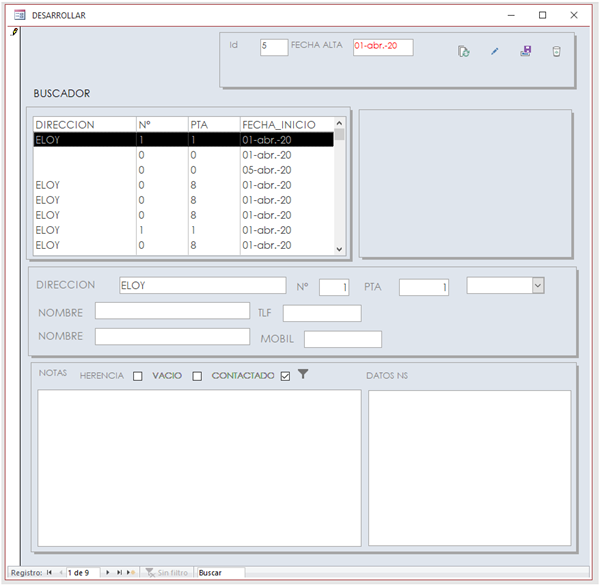Select the row dated 05-abr.-20

coord(185,170)
